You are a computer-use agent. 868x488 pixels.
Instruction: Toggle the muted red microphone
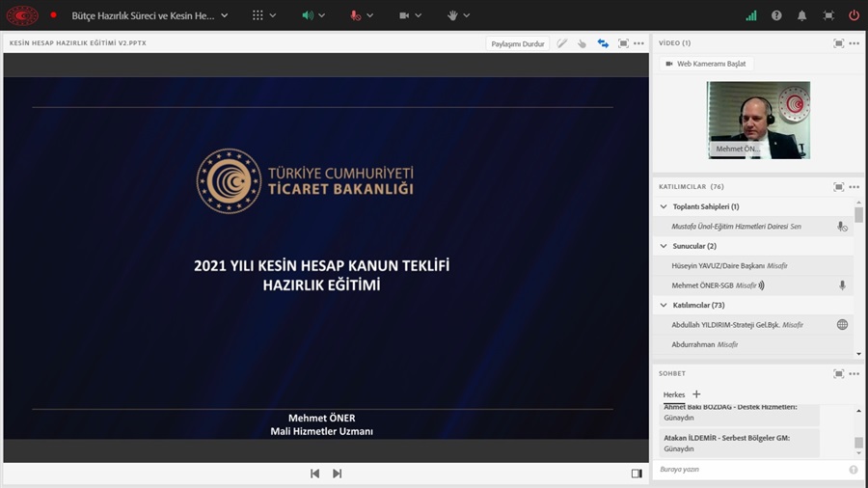tap(355, 15)
